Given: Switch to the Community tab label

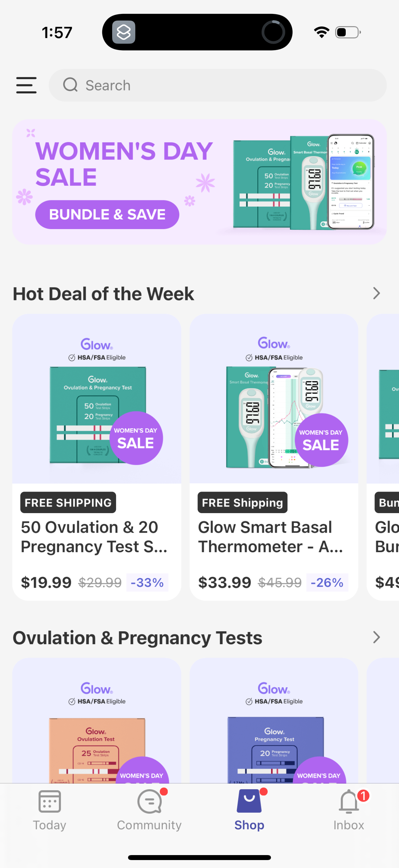Looking at the screenshot, I should (x=149, y=825).
